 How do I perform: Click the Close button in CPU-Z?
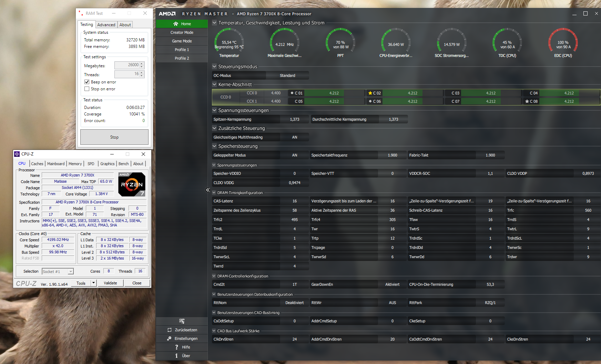(x=137, y=283)
